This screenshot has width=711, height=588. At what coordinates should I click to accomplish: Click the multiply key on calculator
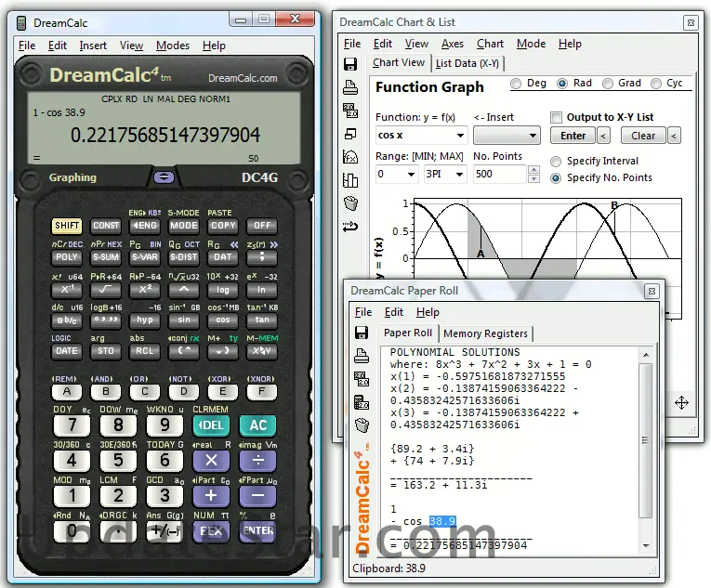coord(211,461)
